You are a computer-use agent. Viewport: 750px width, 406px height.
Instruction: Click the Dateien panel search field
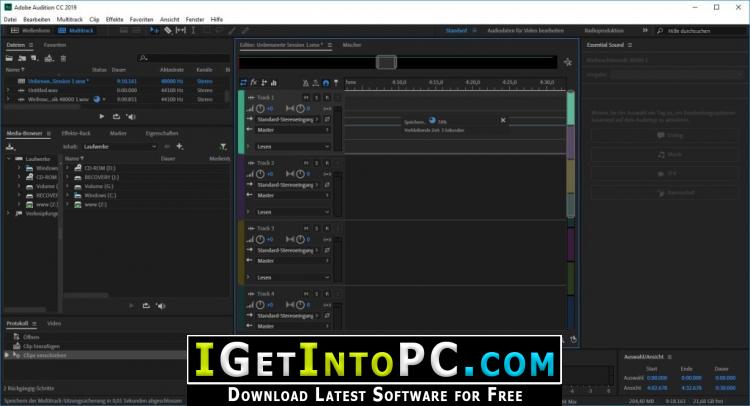pyautogui.click(x=184, y=58)
